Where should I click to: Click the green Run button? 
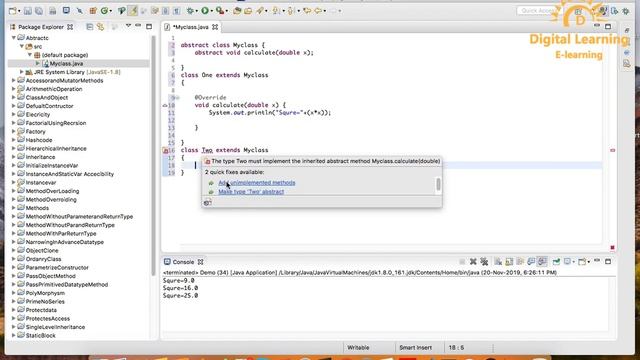205,11
